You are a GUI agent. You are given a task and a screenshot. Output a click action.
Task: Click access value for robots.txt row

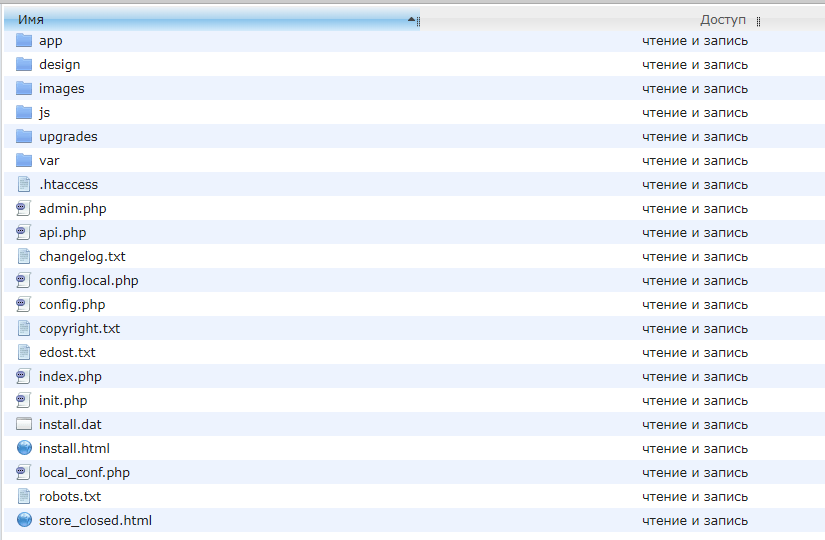(x=695, y=497)
